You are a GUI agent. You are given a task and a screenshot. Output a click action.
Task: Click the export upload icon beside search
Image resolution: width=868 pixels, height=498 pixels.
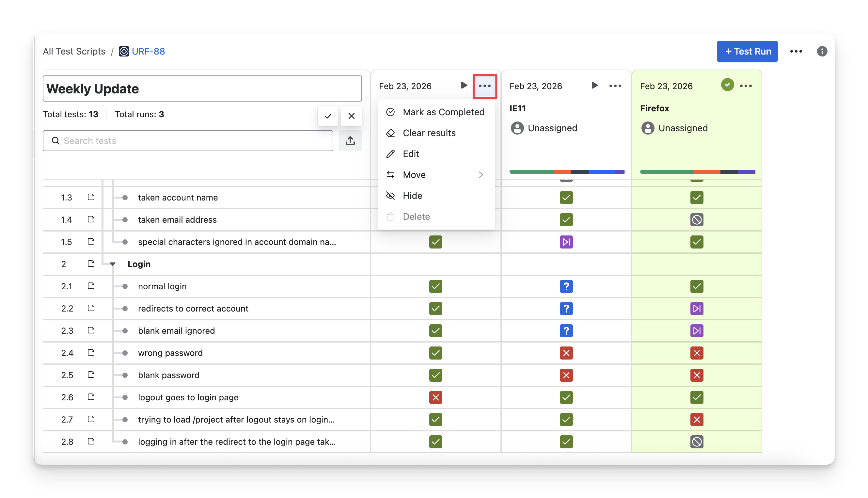click(350, 140)
